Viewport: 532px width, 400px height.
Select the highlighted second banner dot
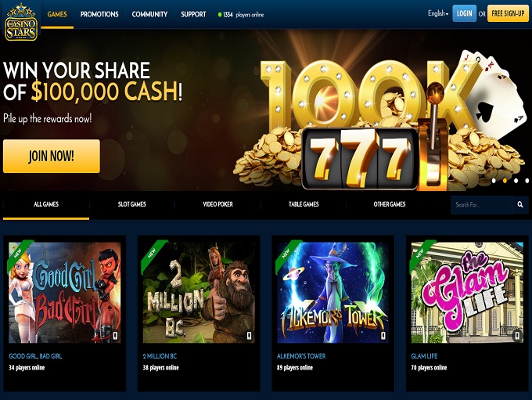(x=505, y=181)
